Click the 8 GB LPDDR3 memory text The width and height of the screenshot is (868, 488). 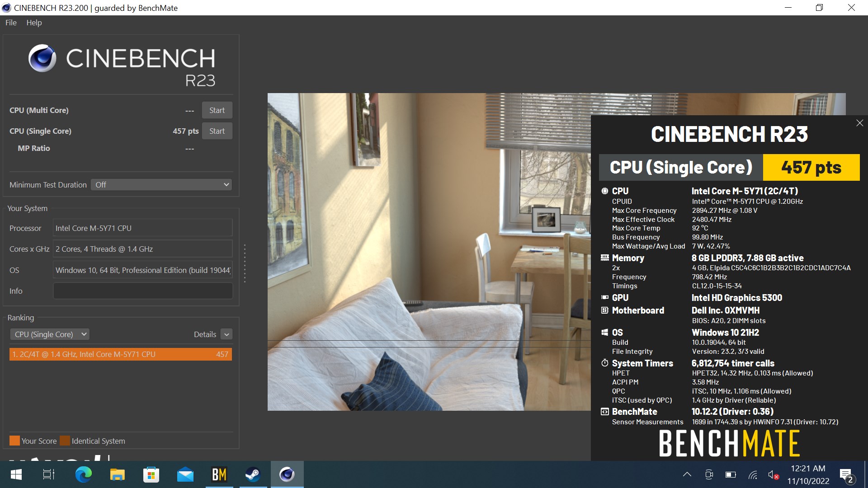pos(748,258)
